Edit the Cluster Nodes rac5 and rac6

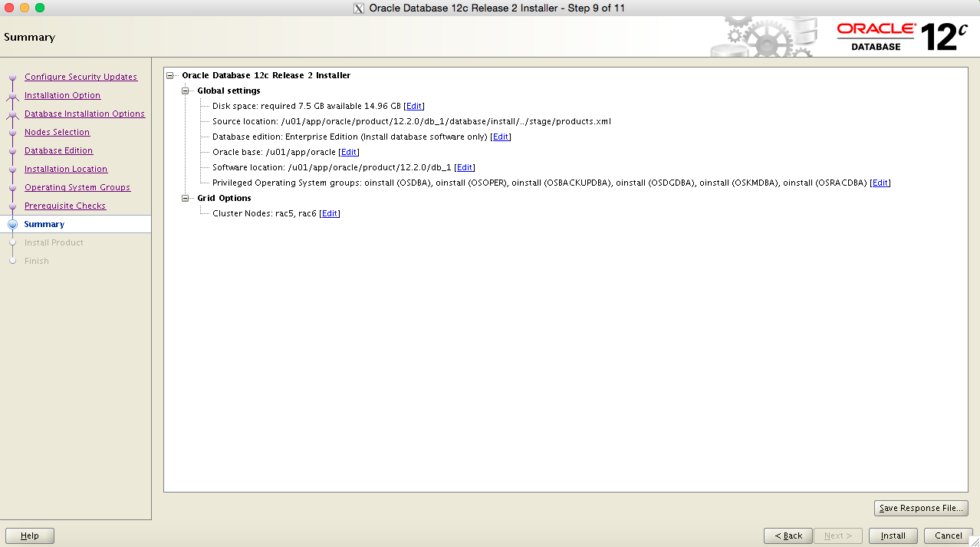pos(329,213)
